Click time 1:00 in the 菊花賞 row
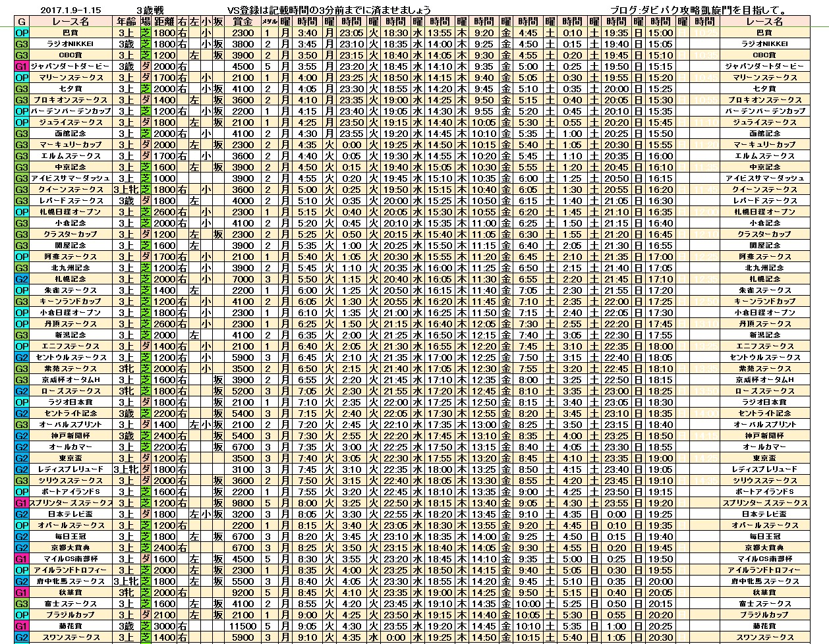Screen dimensions: 829x644 point(617,626)
